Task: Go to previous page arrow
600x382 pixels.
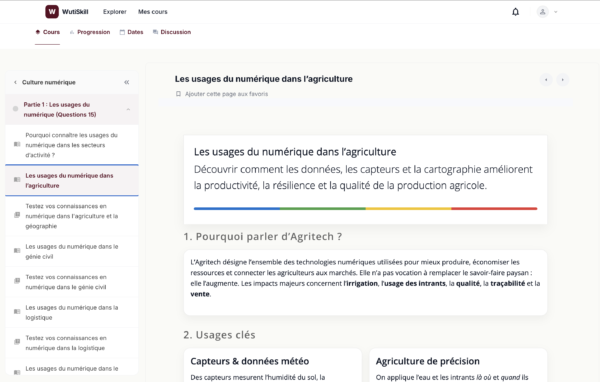Action: pyautogui.click(x=546, y=80)
